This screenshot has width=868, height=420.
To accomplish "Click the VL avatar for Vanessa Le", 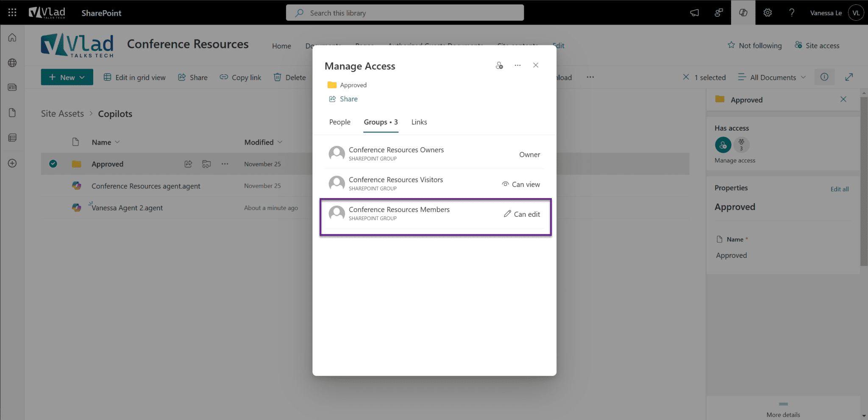I will click(x=856, y=12).
